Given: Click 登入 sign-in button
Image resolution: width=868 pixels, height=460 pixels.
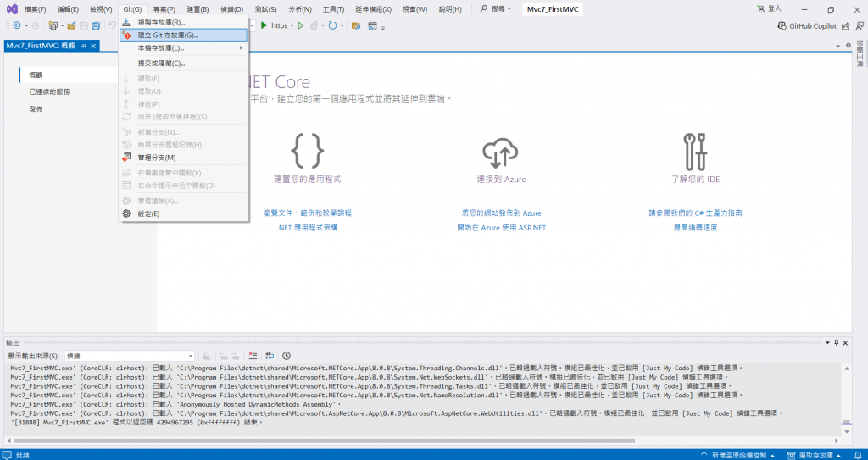Looking at the screenshot, I should point(769,8).
